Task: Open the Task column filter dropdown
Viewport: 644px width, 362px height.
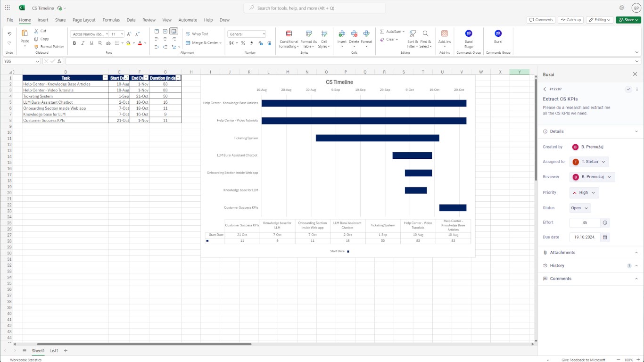Action: point(105,78)
